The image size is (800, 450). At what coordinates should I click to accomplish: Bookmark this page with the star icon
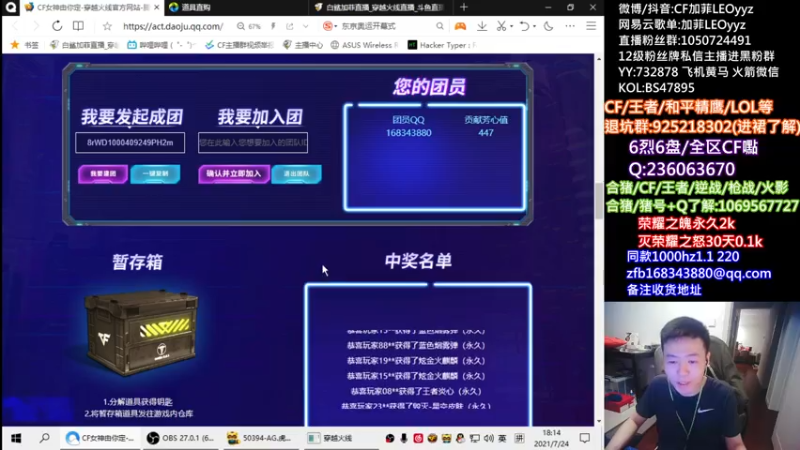pos(107,26)
